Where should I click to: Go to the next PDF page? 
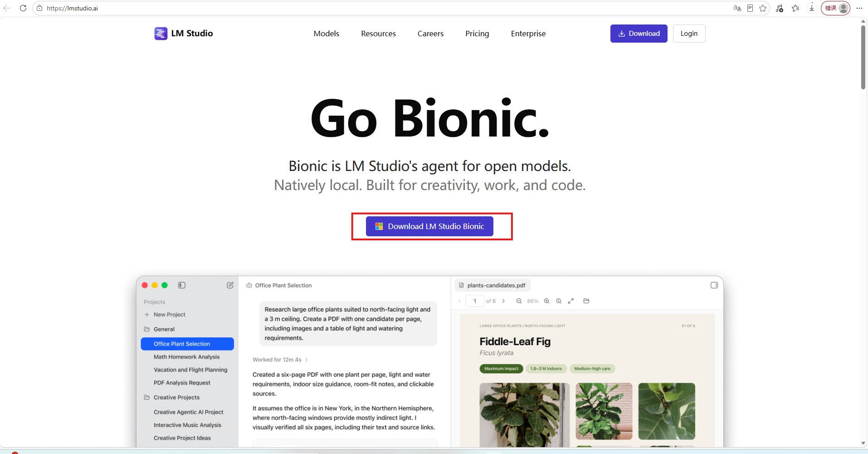pos(503,301)
